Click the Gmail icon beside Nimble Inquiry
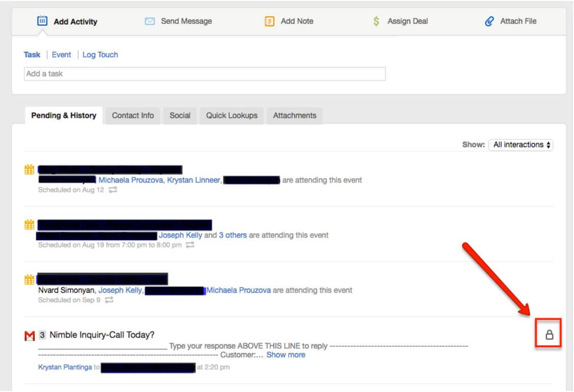 pos(30,335)
